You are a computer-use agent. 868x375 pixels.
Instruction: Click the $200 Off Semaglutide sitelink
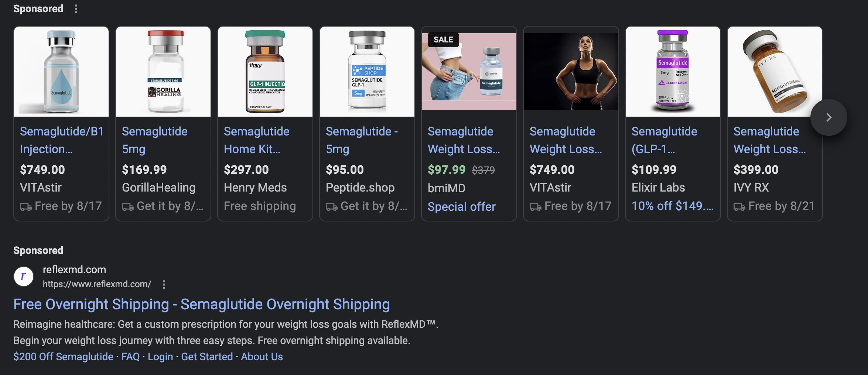[63, 357]
